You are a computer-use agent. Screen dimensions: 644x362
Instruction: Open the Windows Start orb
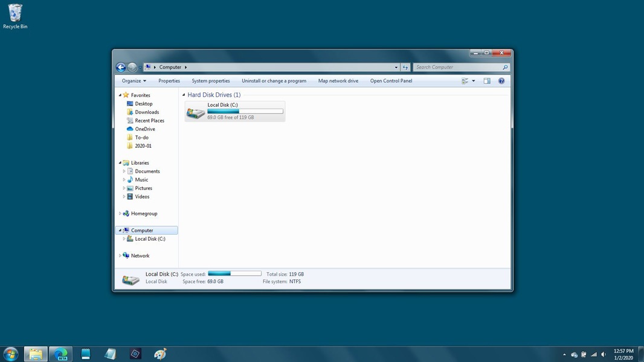[11, 354]
